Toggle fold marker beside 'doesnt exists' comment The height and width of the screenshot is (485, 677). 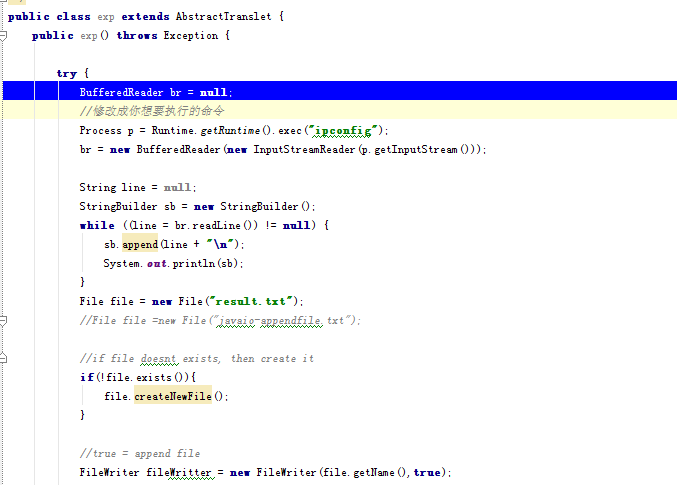(3, 358)
